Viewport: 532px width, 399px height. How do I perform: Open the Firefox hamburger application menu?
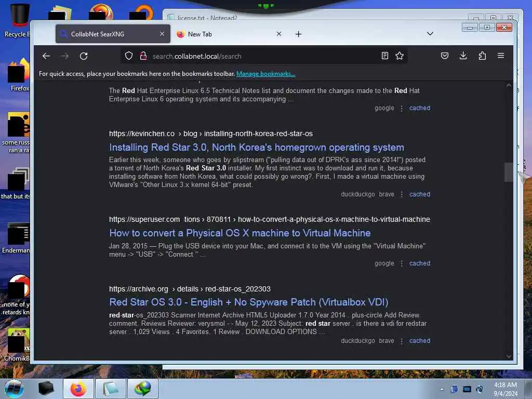point(501,56)
